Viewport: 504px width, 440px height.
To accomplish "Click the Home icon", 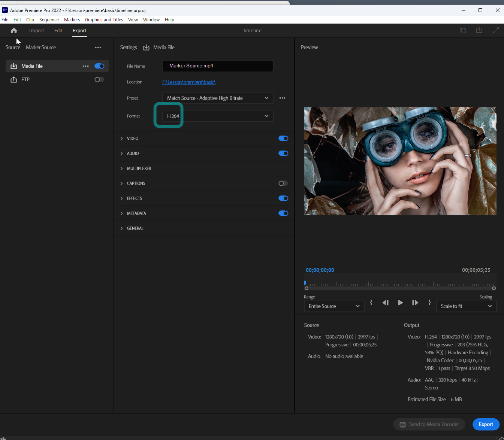I will tap(14, 31).
